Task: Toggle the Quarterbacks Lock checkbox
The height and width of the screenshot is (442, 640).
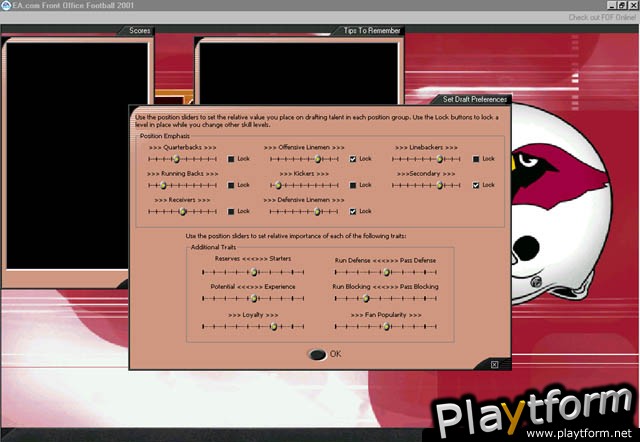Action: [231, 159]
